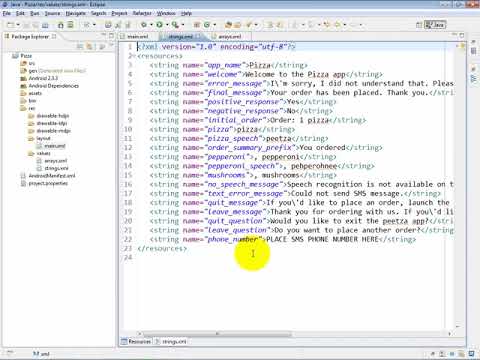The image size is (480, 360).
Task: Open the Debug dropdown arrow
Action: (x=151, y=25)
